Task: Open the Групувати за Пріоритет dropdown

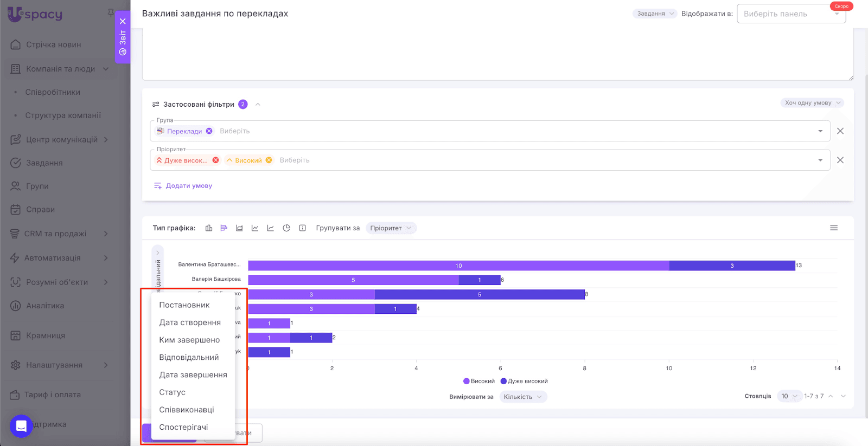Action: 391,228
